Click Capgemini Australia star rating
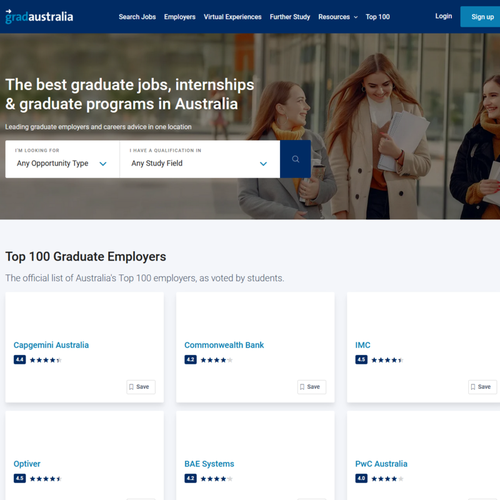 pyautogui.click(x=46, y=360)
